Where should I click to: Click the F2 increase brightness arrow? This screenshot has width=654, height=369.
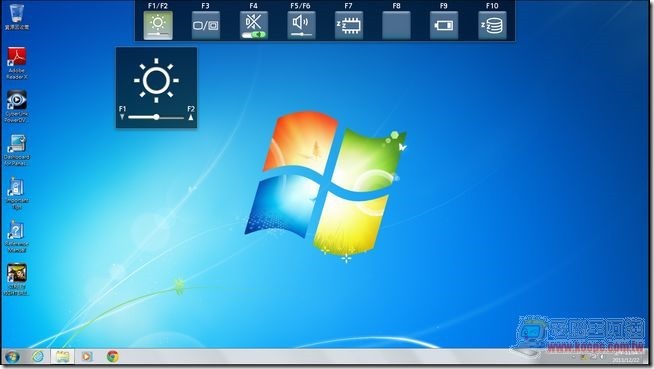191,117
